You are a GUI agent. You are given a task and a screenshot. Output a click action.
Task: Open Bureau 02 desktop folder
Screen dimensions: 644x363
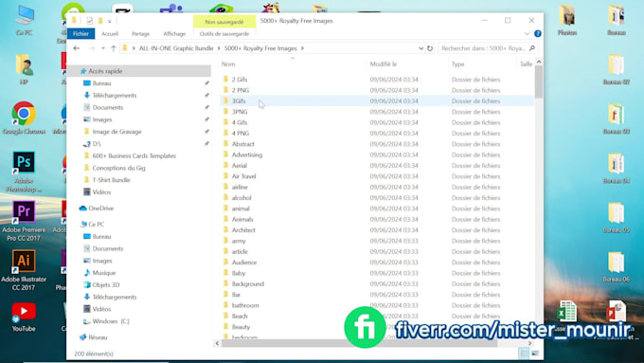point(617,69)
